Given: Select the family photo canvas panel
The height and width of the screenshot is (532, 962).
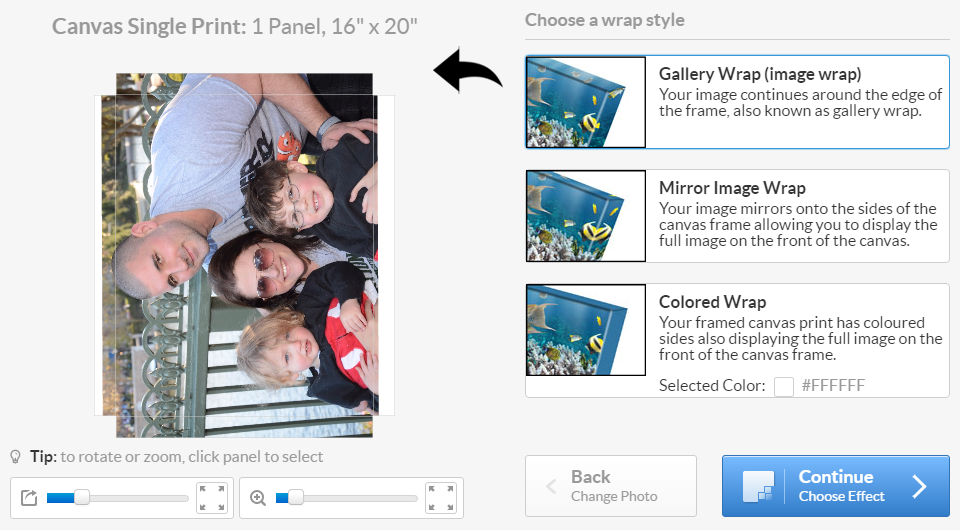Looking at the screenshot, I should click(x=244, y=255).
